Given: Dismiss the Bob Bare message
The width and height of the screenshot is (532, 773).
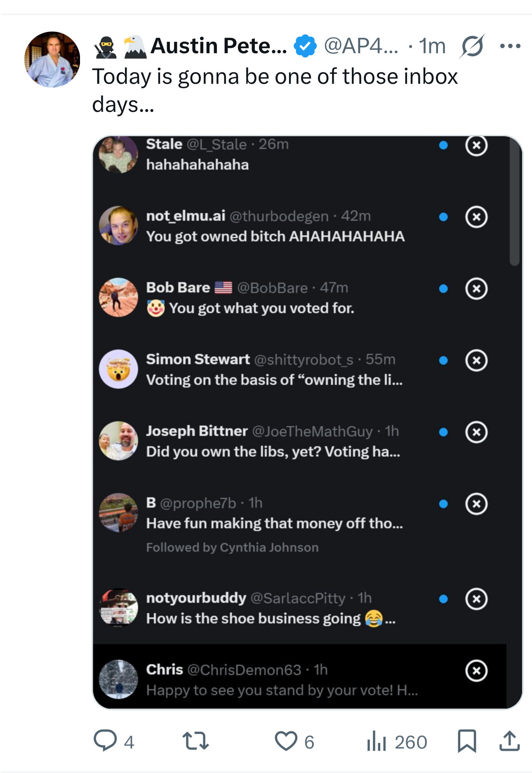Looking at the screenshot, I should coord(476,288).
